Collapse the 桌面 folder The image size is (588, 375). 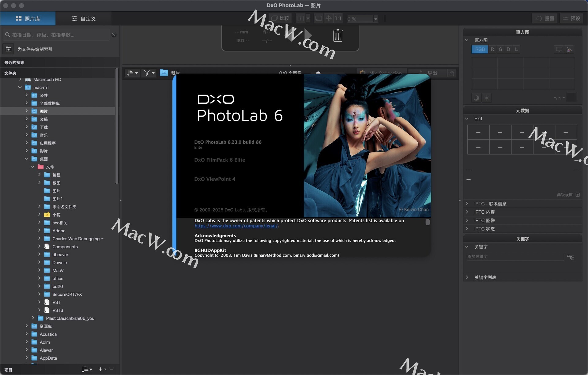point(26,159)
